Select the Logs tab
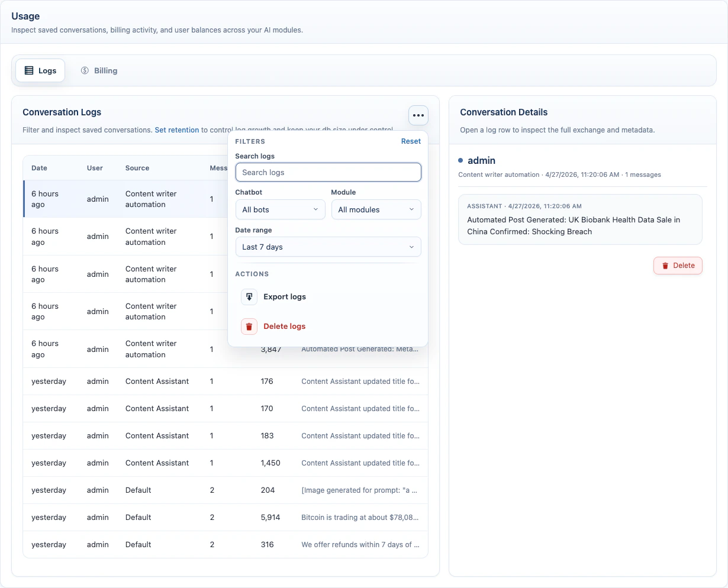The image size is (728, 588). point(40,70)
